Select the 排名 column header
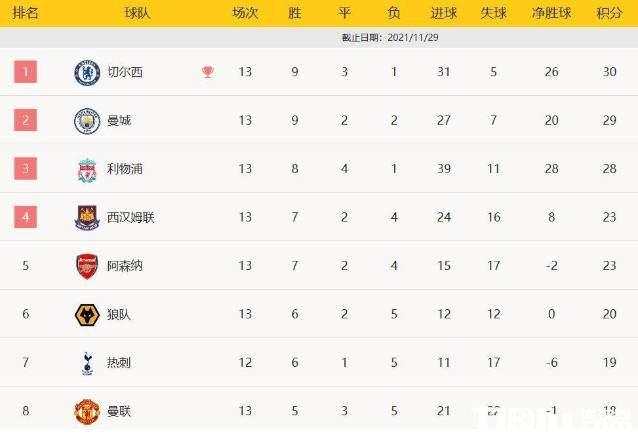 coord(26,13)
